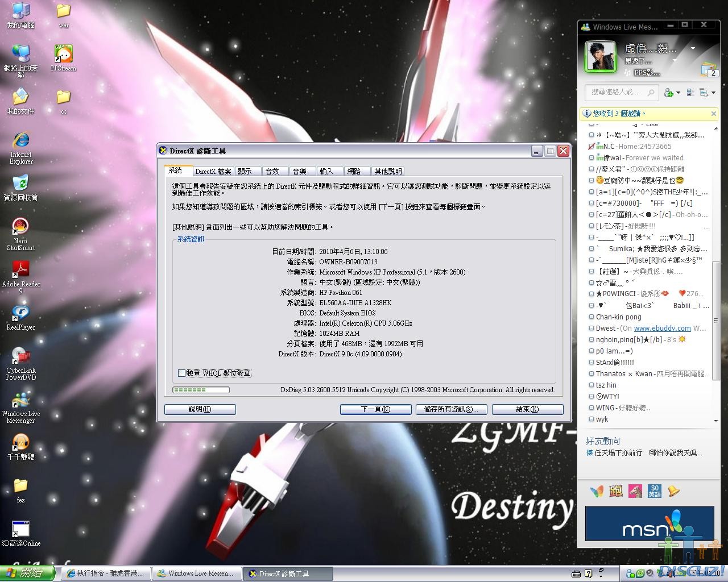Open the war folder on desktop

(64, 15)
